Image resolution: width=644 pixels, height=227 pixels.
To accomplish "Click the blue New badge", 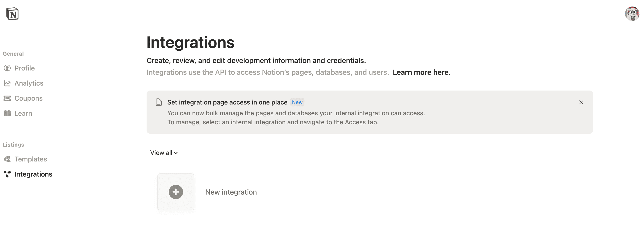I will point(297,102).
